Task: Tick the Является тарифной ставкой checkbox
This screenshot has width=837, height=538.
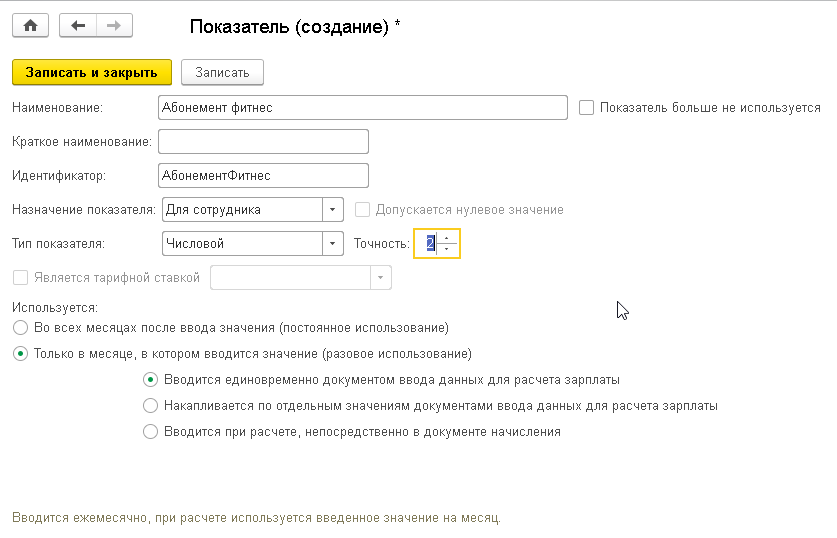Action: click(20, 278)
